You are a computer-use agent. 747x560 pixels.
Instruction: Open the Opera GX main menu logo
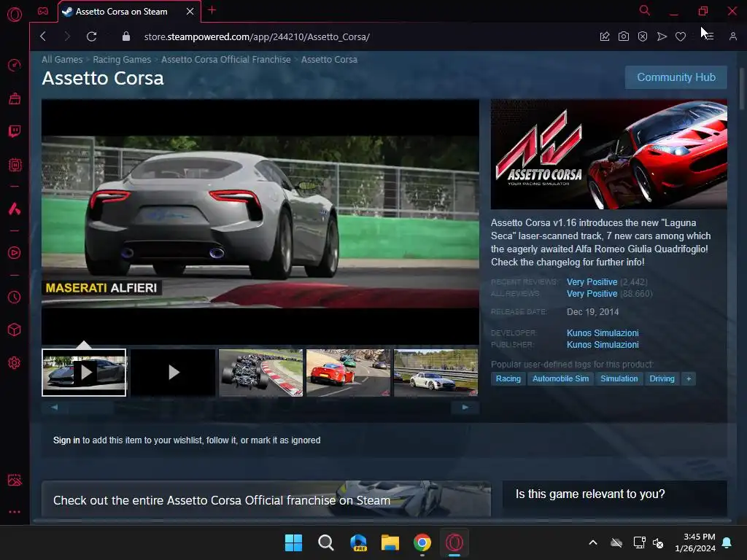point(15,15)
